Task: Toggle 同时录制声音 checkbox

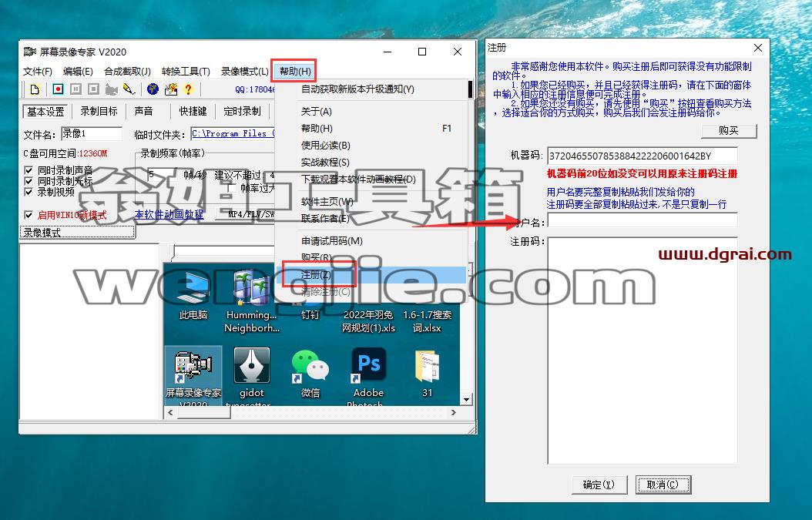Action: tap(29, 170)
